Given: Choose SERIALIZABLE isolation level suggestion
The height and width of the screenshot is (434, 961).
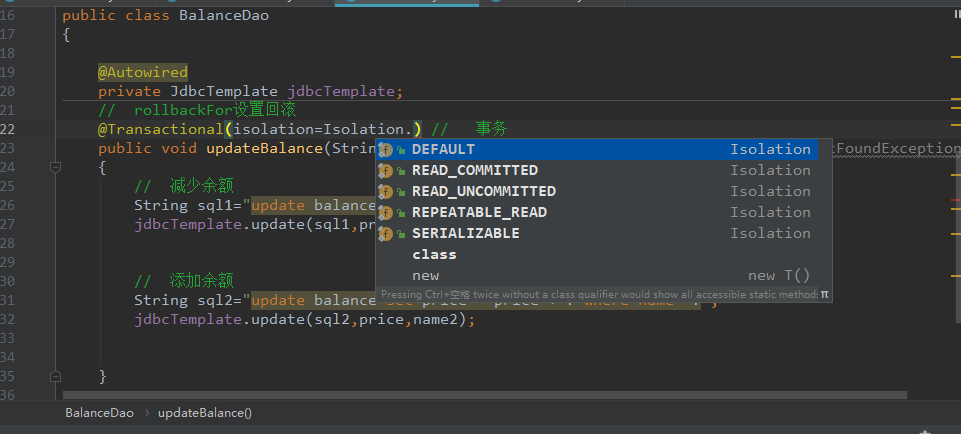Looking at the screenshot, I should pyautogui.click(x=597, y=233).
